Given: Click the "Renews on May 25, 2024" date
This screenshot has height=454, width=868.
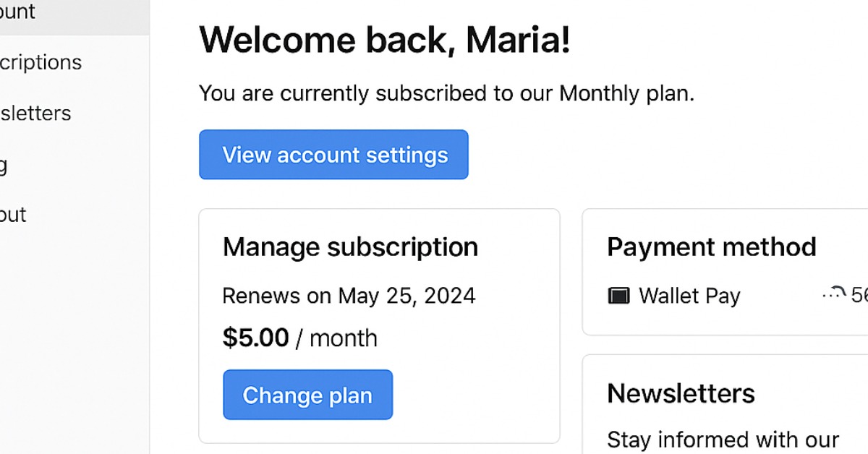Looking at the screenshot, I should pos(349,296).
